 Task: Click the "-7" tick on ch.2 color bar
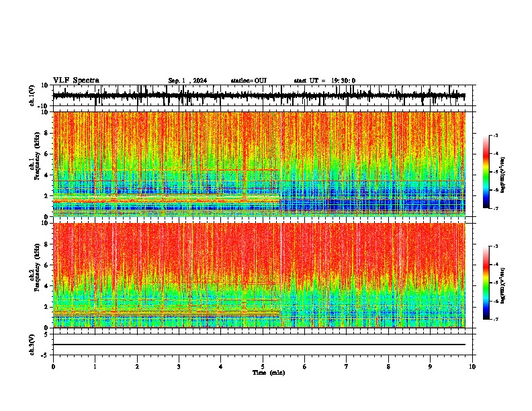(495, 319)
